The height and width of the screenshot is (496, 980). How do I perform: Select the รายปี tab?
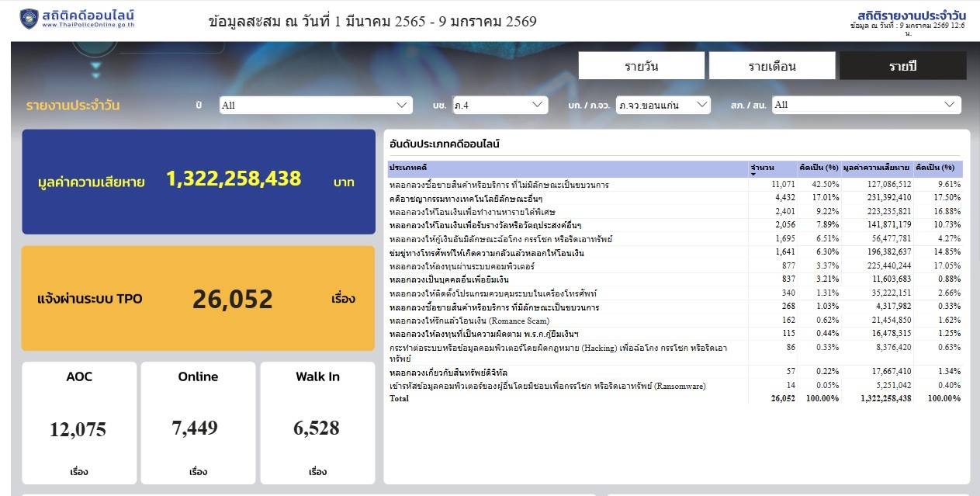(x=902, y=66)
